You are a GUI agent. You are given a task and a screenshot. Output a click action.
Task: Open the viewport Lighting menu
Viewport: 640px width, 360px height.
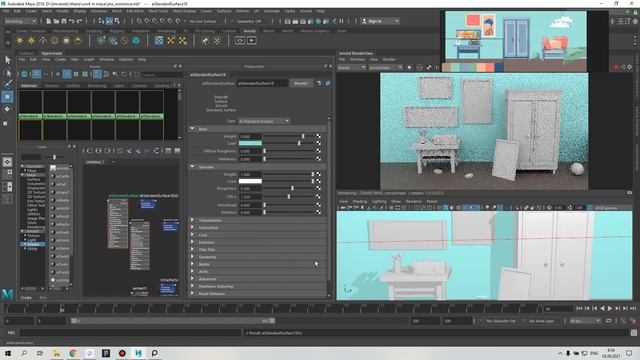[x=379, y=201]
